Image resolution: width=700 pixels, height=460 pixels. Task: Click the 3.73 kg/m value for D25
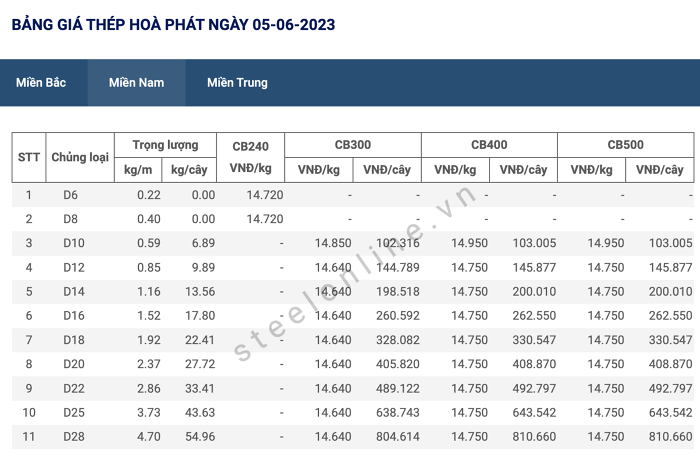(149, 413)
